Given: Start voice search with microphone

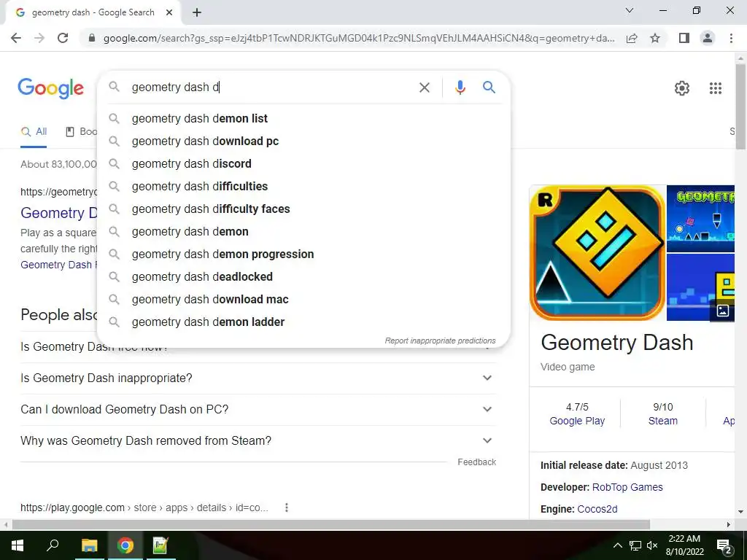Looking at the screenshot, I should coord(460,87).
